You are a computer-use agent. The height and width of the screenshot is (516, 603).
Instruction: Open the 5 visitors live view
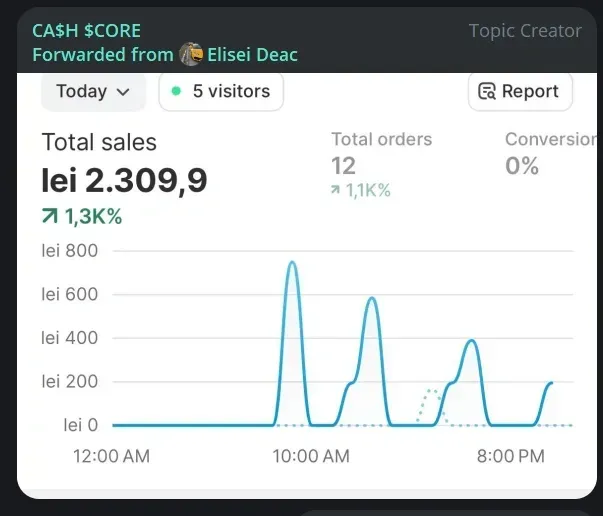tap(221, 91)
